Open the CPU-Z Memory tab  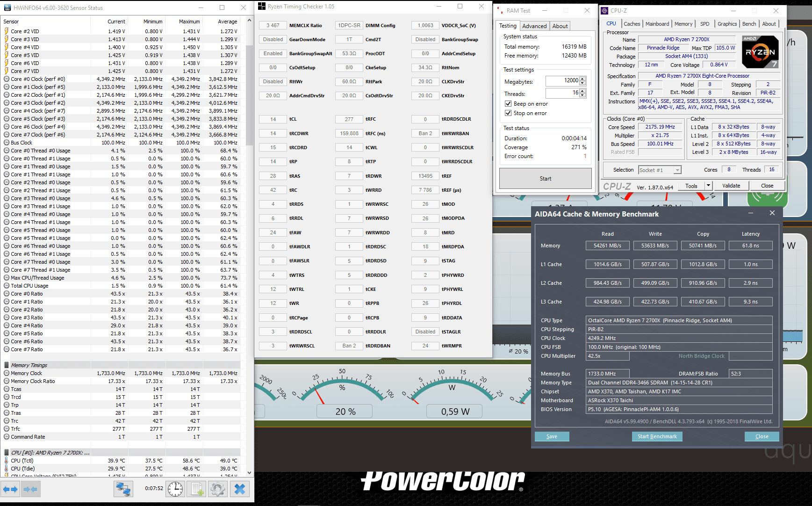(683, 24)
